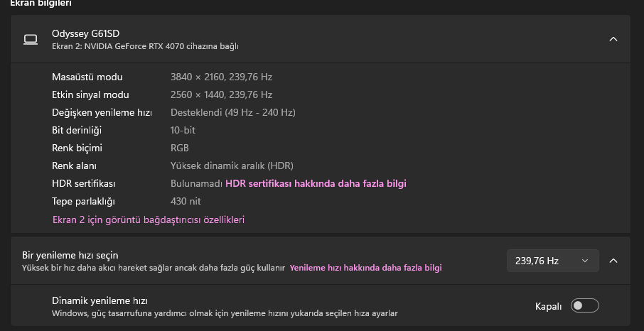Open 'HDR sertifikası hakkında daha fazla bilgi' link

click(x=316, y=184)
